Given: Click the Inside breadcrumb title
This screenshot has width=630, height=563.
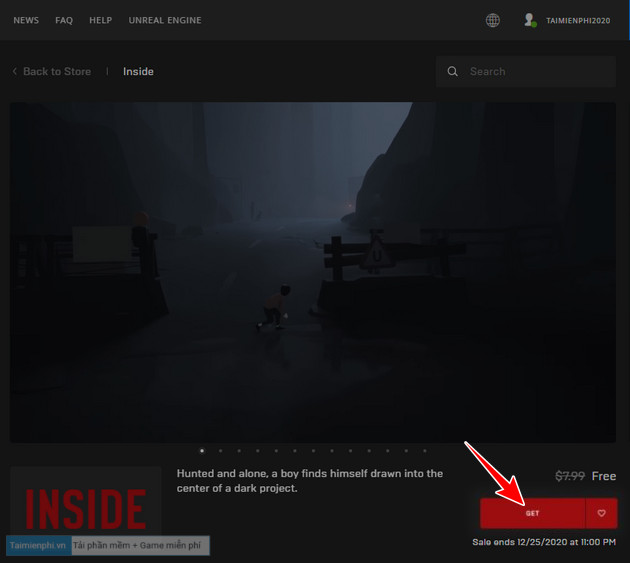Looking at the screenshot, I should click(x=138, y=71).
